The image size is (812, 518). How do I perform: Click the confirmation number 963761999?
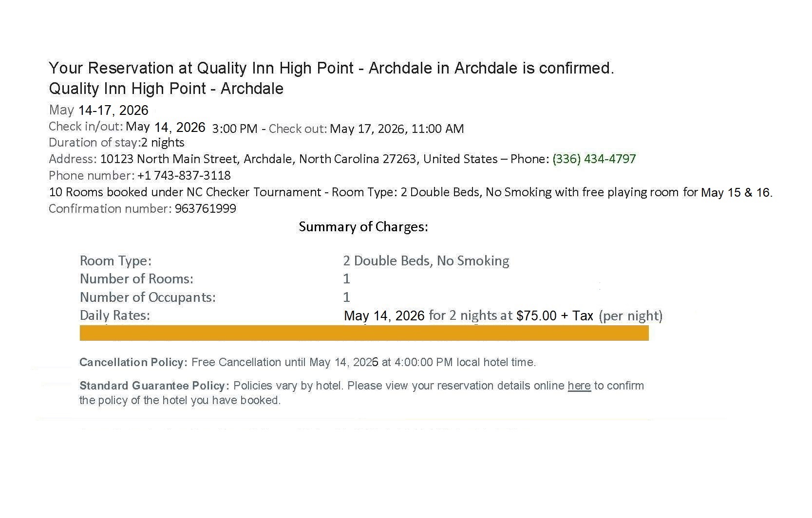point(205,209)
